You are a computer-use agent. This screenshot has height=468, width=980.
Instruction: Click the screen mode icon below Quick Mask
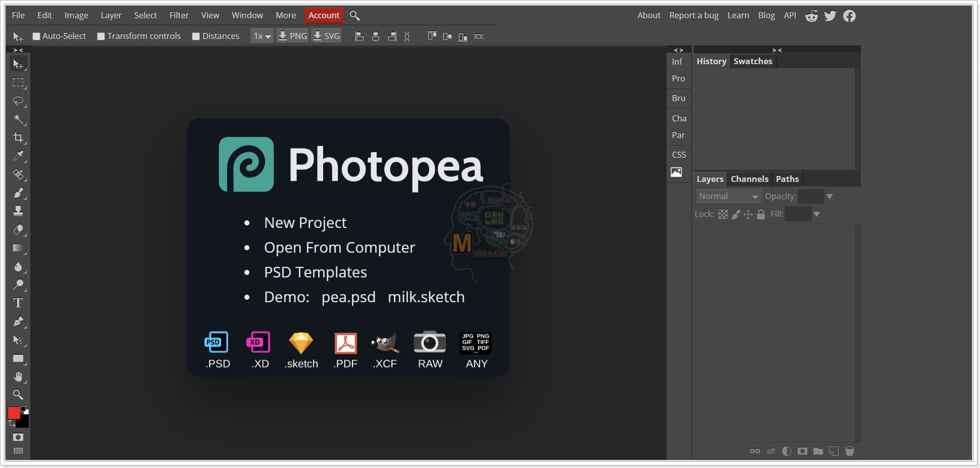[18, 451]
